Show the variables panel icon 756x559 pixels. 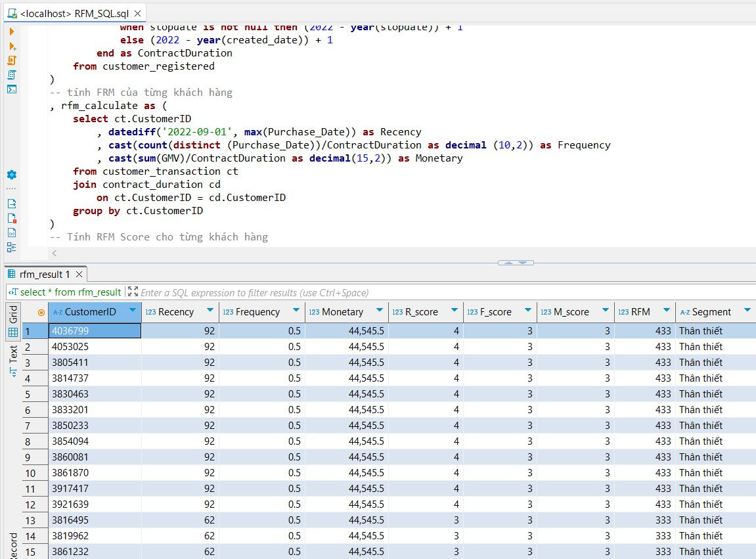[12, 233]
